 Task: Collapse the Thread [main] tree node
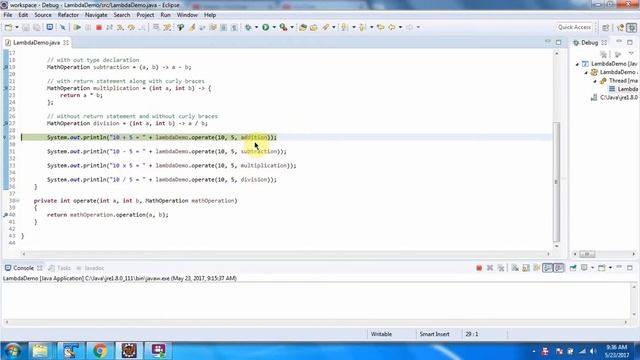tap(595, 81)
